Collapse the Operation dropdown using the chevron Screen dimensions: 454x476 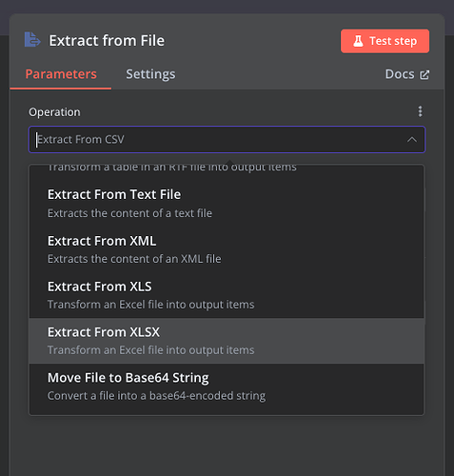pyautogui.click(x=412, y=140)
